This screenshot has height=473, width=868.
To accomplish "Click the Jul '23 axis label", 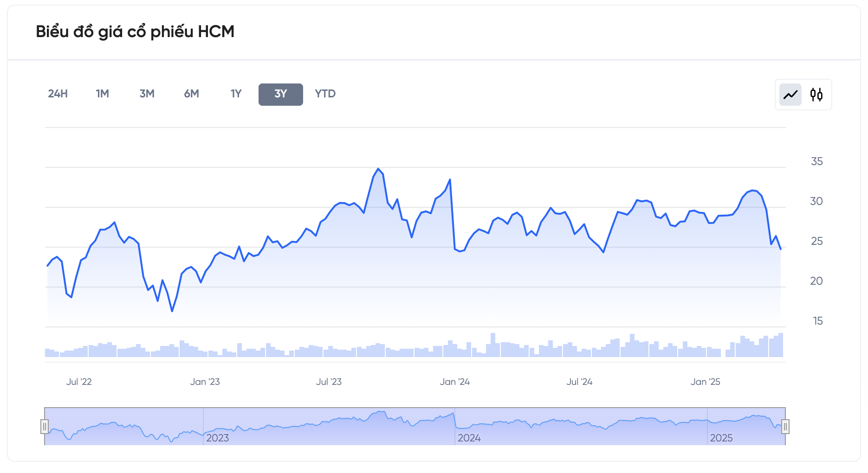I will 329,382.
